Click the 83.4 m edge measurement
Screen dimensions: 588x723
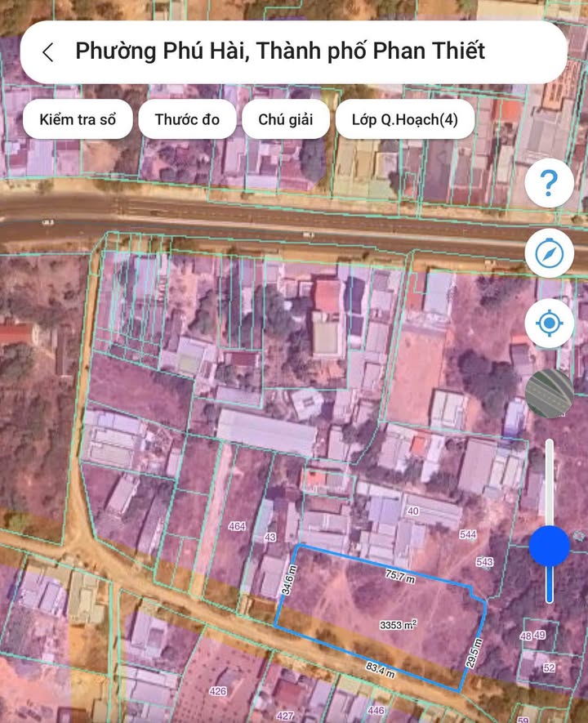pos(381,670)
